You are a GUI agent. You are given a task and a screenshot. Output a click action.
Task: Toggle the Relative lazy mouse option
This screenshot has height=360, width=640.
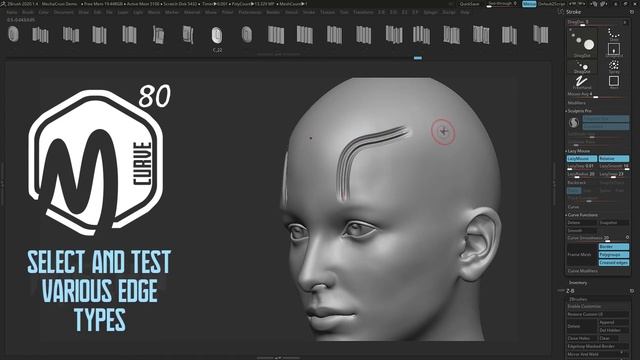click(614, 158)
